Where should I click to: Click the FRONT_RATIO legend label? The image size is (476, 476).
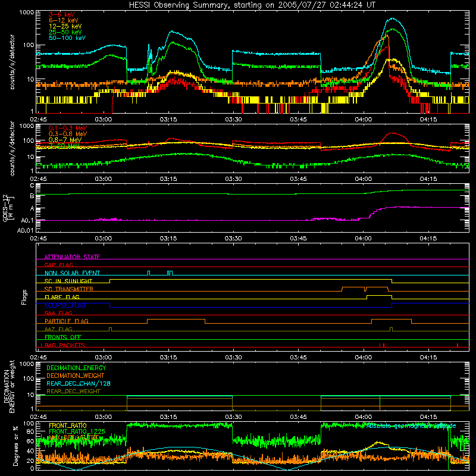[x=68, y=425]
